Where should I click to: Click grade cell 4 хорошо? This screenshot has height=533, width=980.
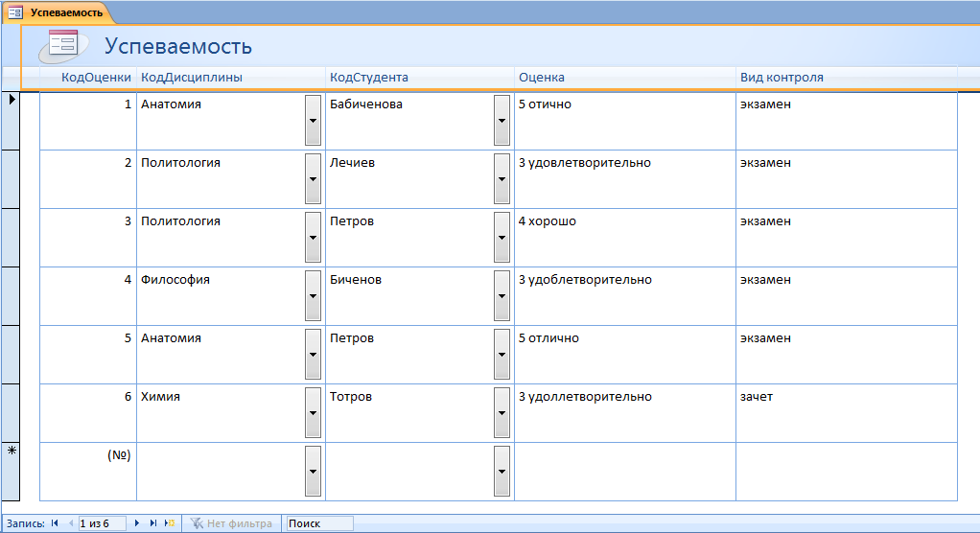(625, 238)
